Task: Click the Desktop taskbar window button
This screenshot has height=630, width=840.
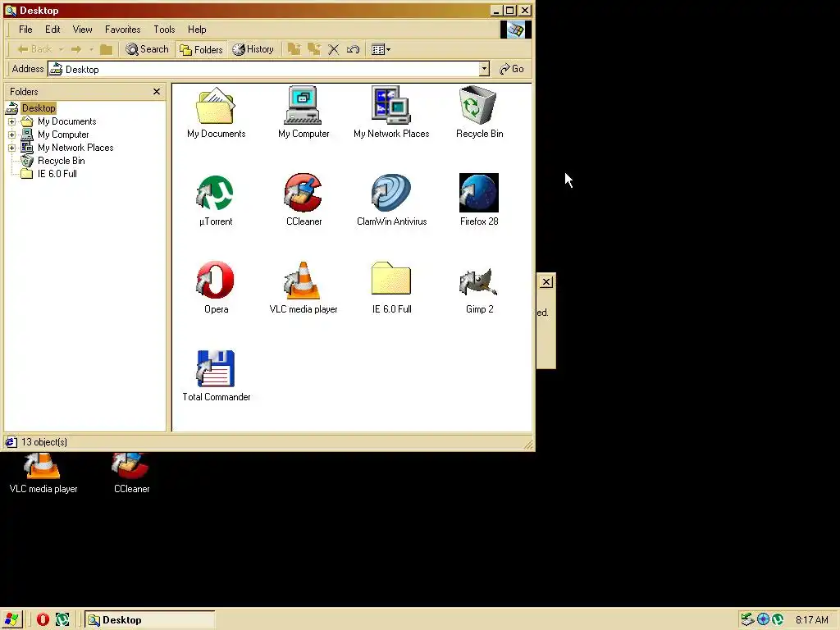Action: pos(150,620)
